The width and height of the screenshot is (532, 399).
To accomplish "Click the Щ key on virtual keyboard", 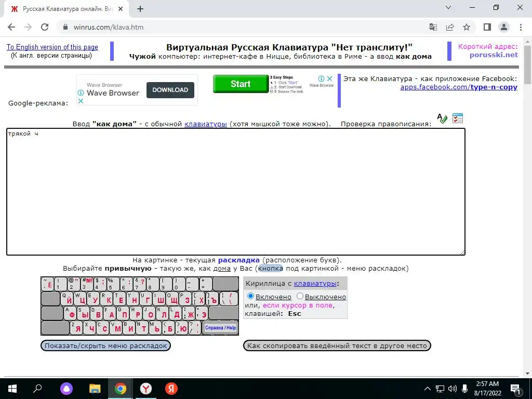I will 172,299.
